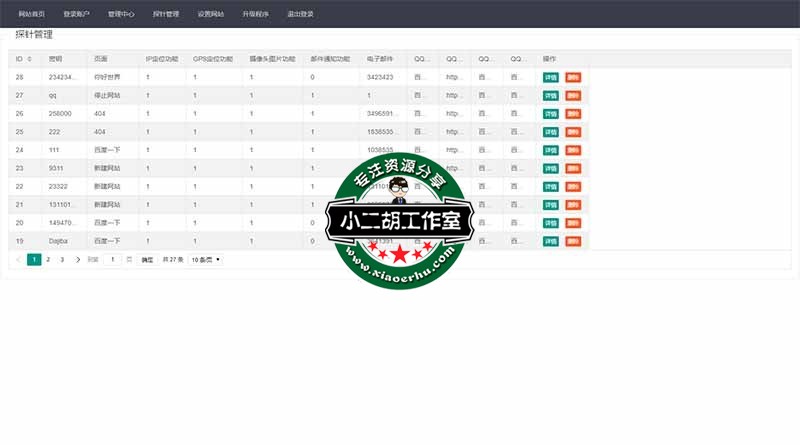Click 退出登录 to log out
Image resolution: width=800 pixels, height=445 pixels.
(x=300, y=15)
